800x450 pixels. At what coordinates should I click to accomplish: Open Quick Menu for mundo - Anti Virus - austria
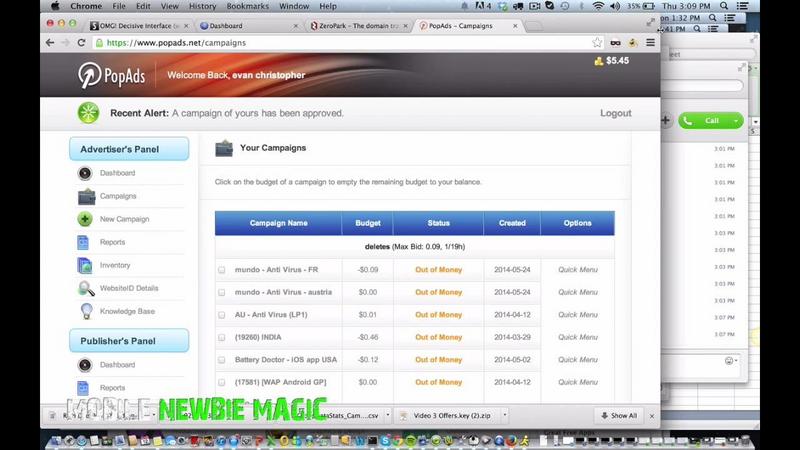(578, 292)
